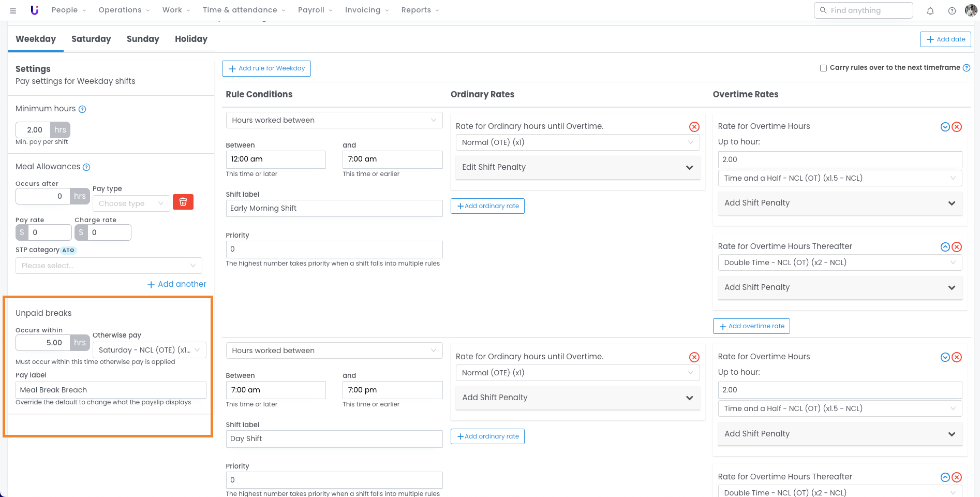Open the notifications bell
The height and width of the screenshot is (497, 980).
click(x=930, y=11)
